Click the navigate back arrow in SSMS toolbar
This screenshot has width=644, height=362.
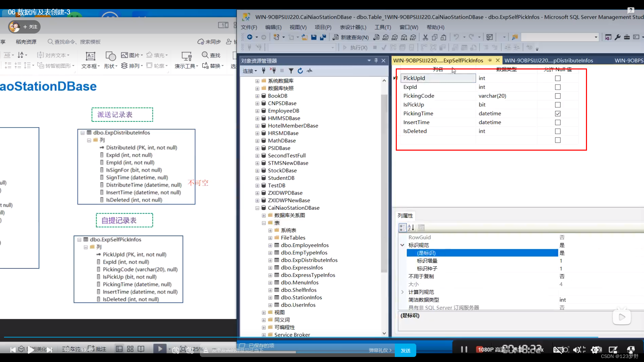(250, 37)
